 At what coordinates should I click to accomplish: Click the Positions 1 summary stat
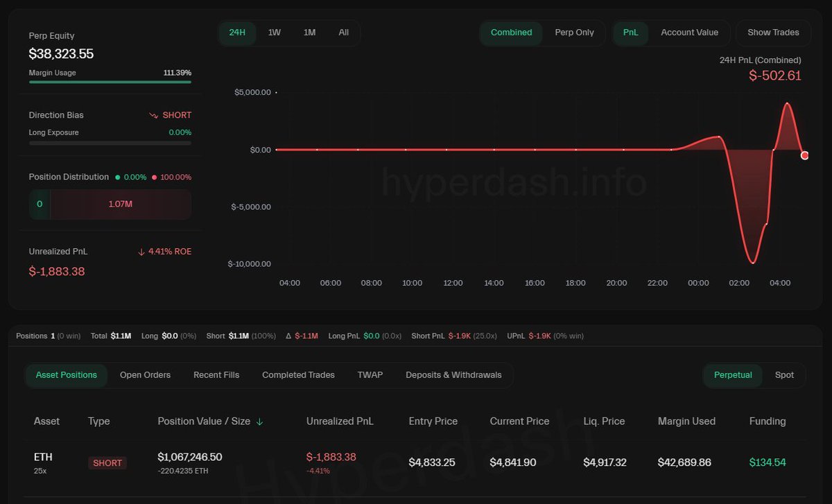click(x=48, y=336)
